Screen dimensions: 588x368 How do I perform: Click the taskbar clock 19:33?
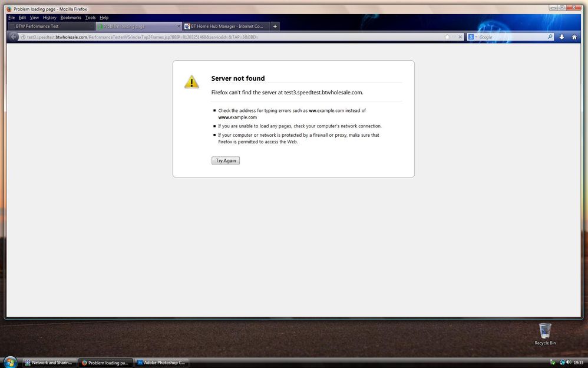(x=579, y=363)
